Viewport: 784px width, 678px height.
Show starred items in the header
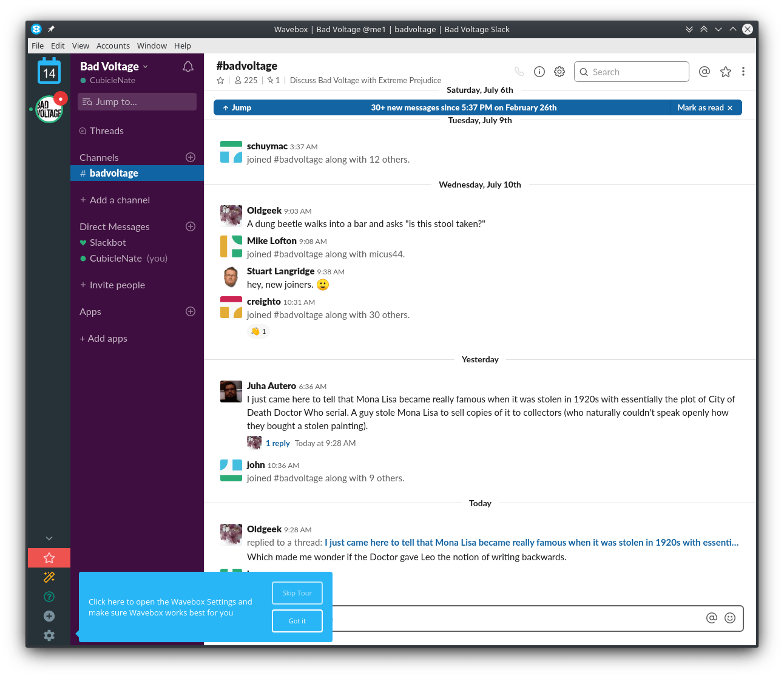tap(726, 72)
